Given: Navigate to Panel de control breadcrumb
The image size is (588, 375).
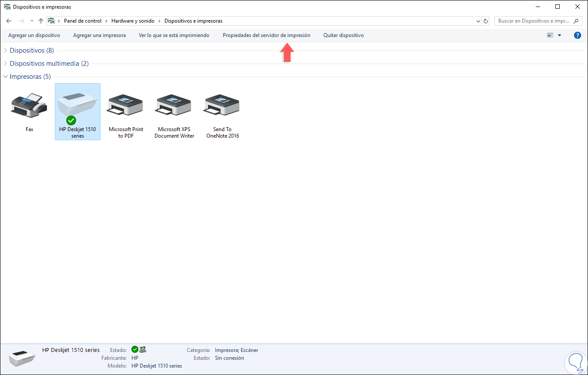Looking at the screenshot, I should click(83, 21).
